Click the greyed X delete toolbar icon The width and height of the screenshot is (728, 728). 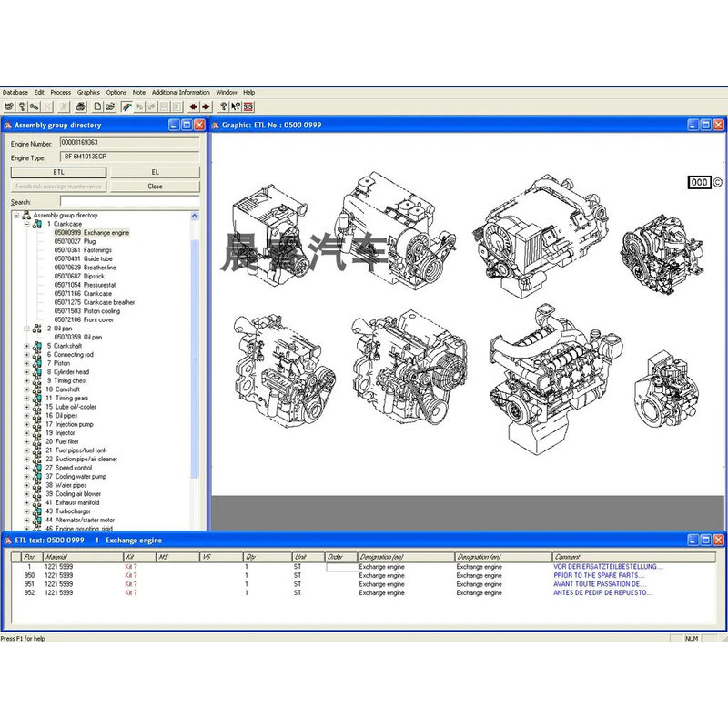[47, 106]
